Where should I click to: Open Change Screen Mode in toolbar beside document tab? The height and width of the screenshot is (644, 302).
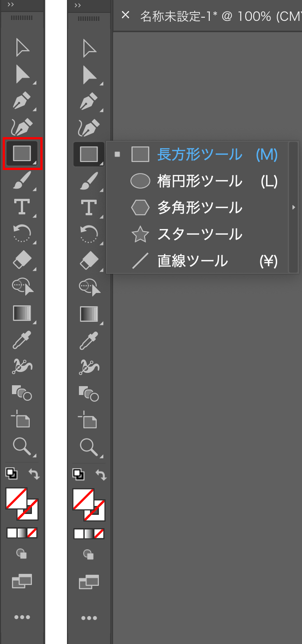89,581
